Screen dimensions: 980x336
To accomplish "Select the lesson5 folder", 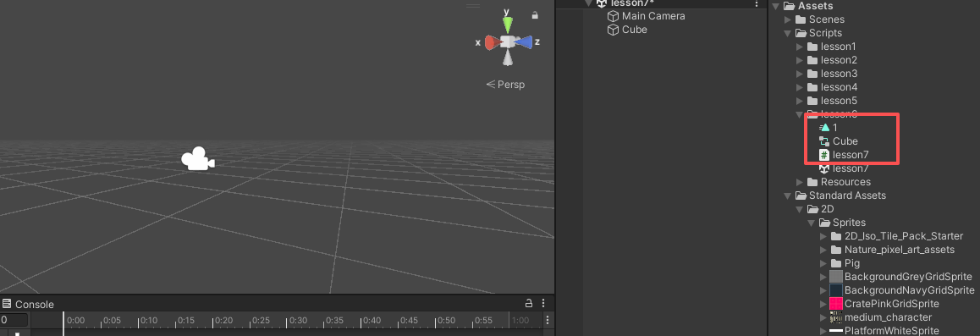I will coord(832,102).
